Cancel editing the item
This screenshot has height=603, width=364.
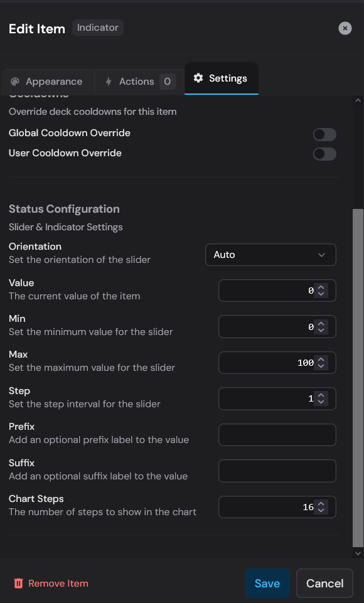(x=324, y=583)
